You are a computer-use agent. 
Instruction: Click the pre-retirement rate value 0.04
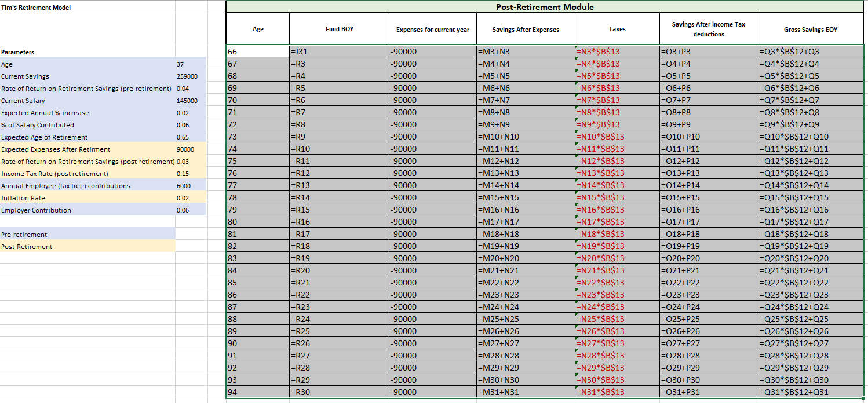pyautogui.click(x=190, y=89)
